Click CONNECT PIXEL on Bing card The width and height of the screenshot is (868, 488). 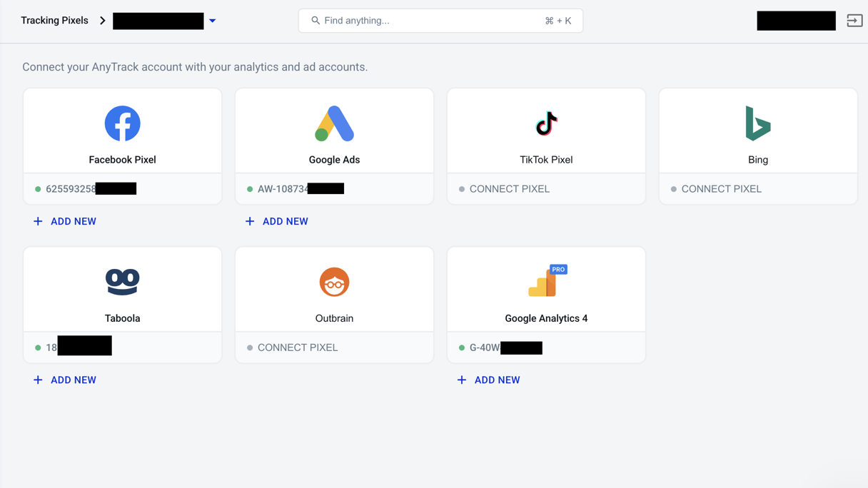(722, 189)
